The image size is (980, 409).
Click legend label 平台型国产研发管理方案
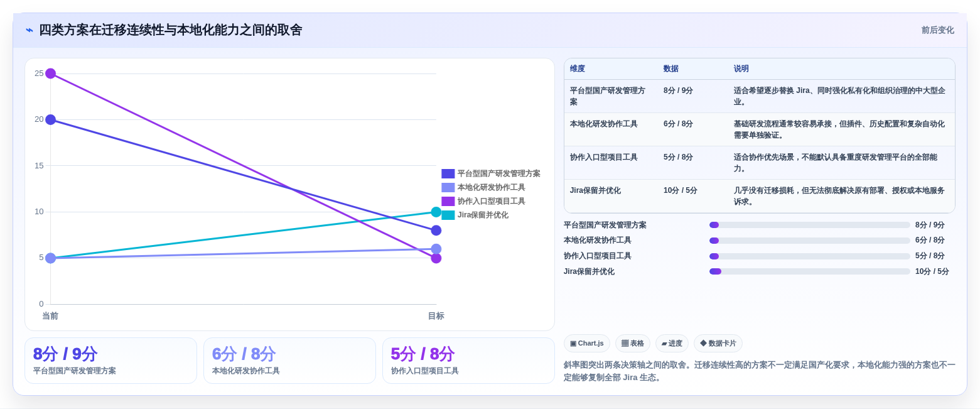[498, 174]
